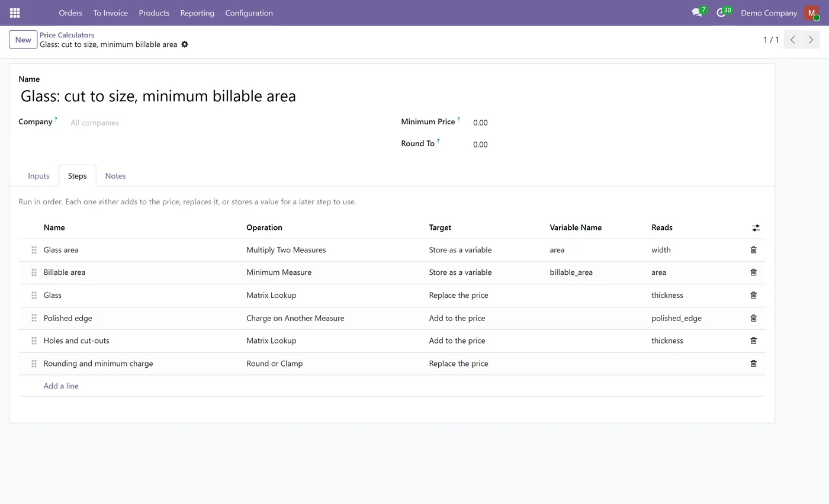This screenshot has height=504, width=829.
Task: Delete the Glass step row
Action: point(753,295)
